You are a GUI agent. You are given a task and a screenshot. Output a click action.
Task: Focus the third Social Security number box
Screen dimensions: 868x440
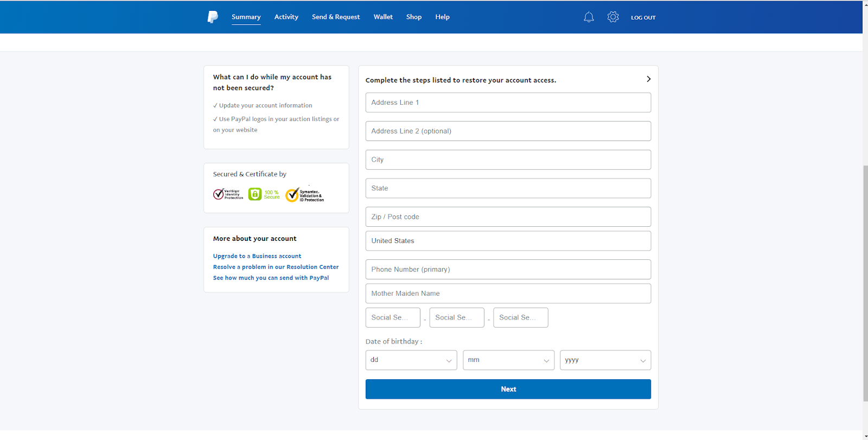tap(521, 318)
